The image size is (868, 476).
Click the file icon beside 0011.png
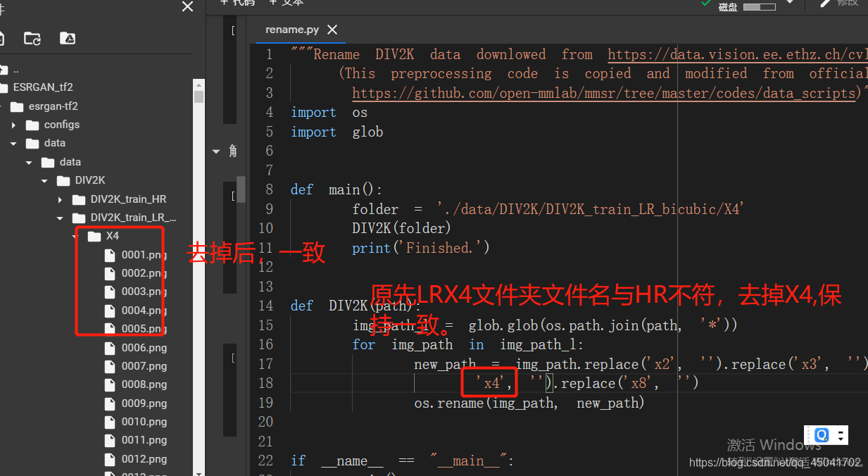pos(110,440)
